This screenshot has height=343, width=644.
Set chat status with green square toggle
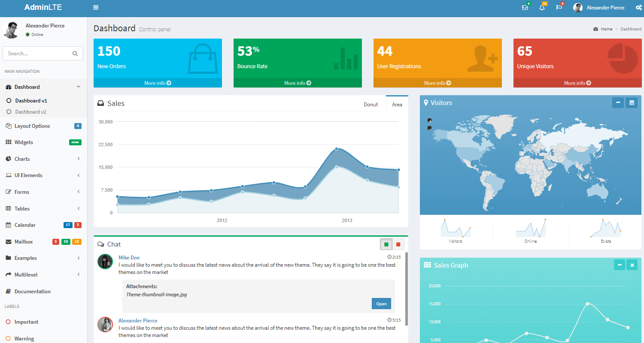pos(386,244)
